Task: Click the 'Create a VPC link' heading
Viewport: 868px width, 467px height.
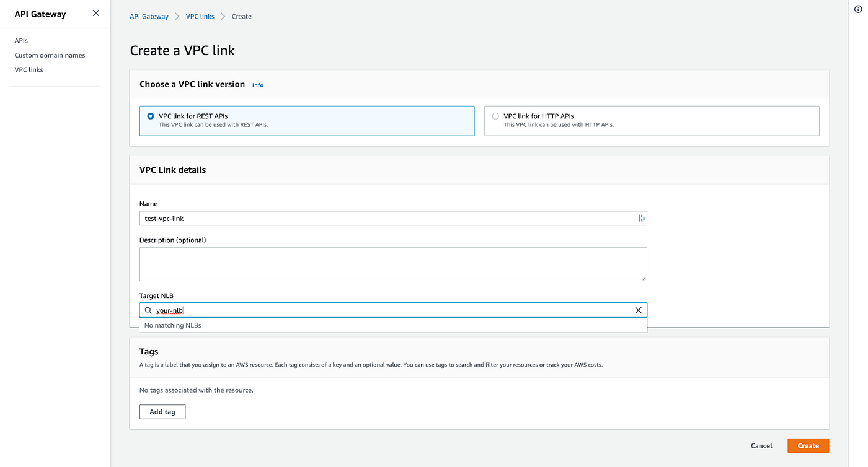Action: pos(182,50)
